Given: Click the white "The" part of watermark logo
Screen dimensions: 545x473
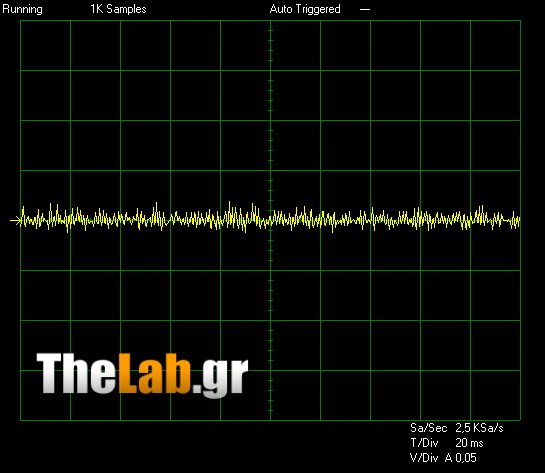Looking at the screenshot, I should pos(76,374).
